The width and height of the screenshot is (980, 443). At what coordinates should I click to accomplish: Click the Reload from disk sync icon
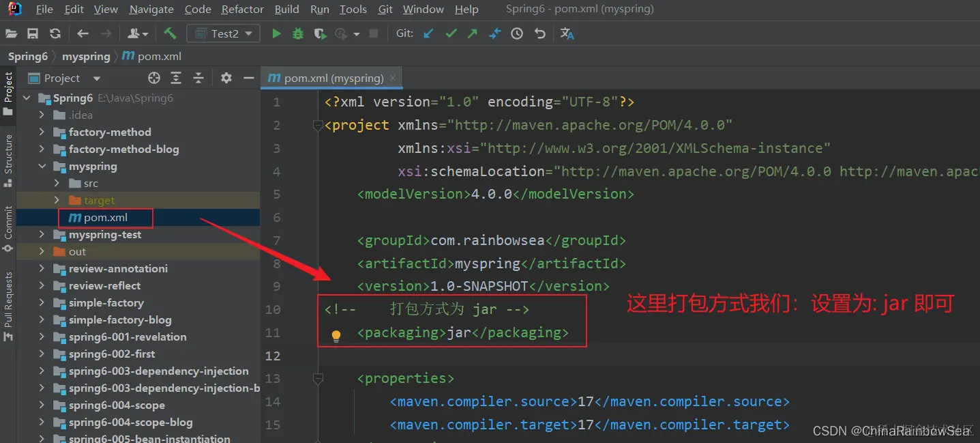pyautogui.click(x=55, y=33)
